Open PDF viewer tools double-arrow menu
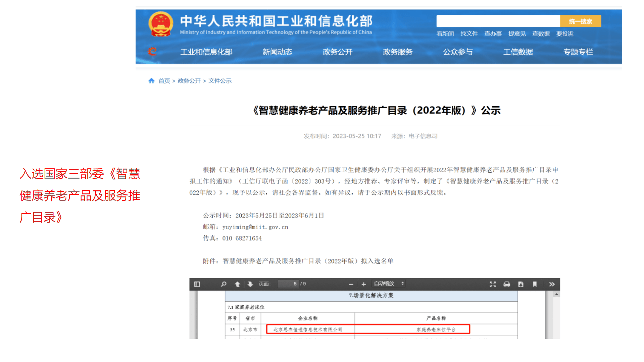 tap(552, 284)
